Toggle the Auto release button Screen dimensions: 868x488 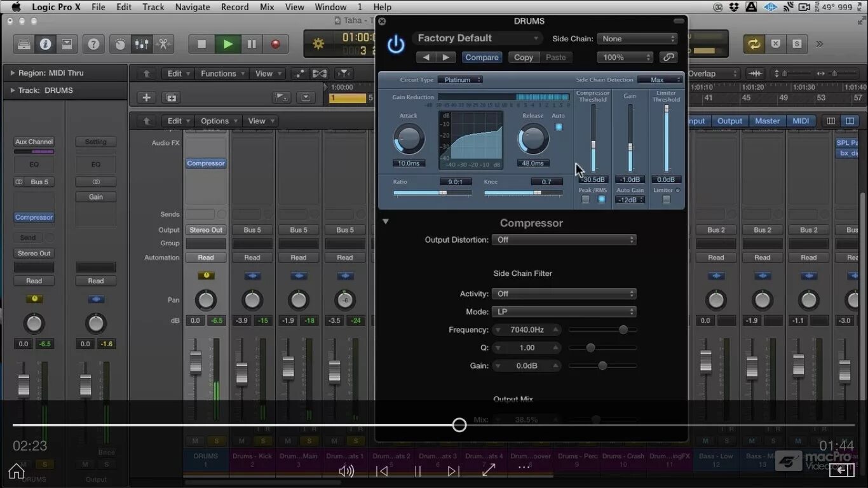click(559, 127)
